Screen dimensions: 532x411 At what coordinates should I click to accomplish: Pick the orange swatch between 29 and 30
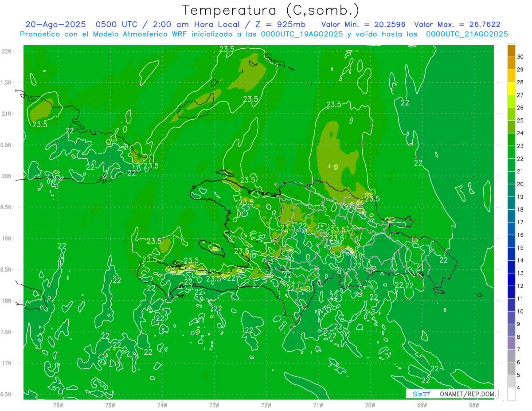tap(511, 63)
